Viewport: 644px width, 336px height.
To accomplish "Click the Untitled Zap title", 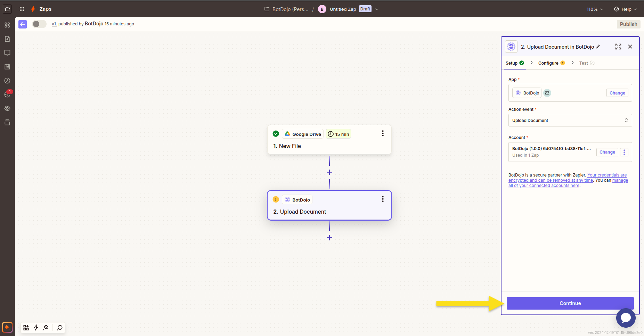I will [343, 9].
